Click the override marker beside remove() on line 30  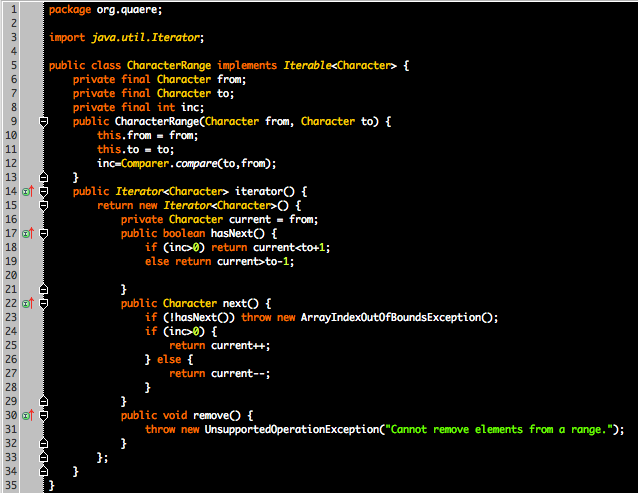(x=28, y=415)
